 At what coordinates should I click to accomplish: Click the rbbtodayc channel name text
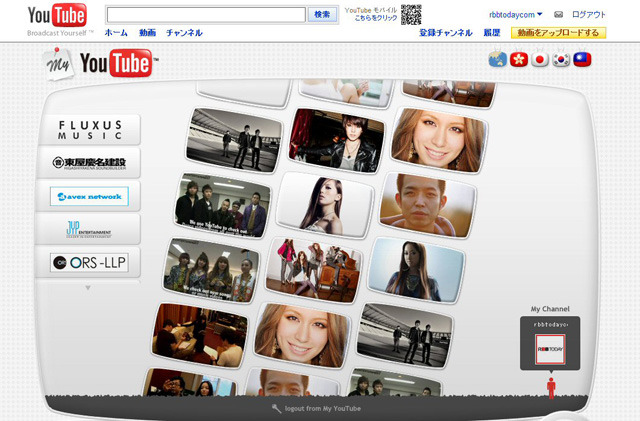[550, 325]
